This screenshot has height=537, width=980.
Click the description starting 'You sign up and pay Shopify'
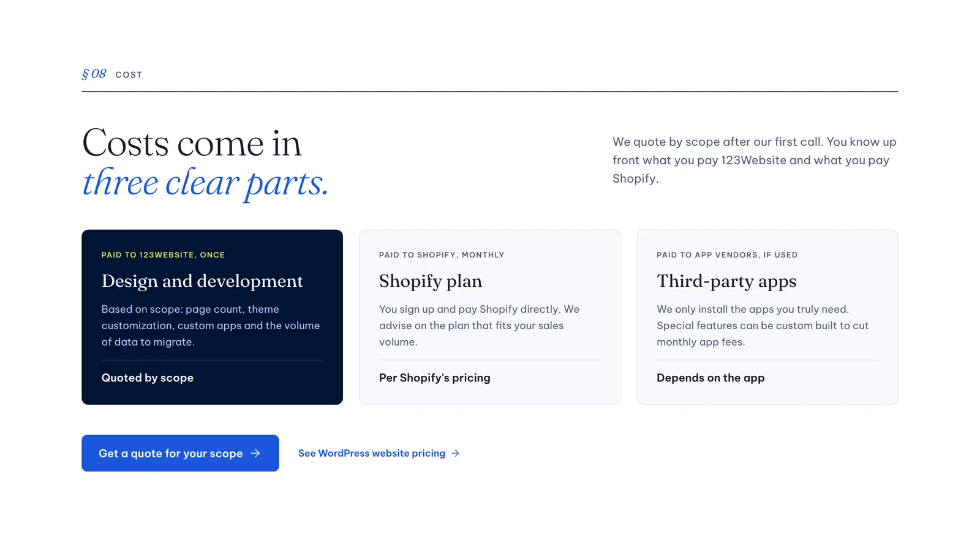pyautogui.click(x=480, y=326)
